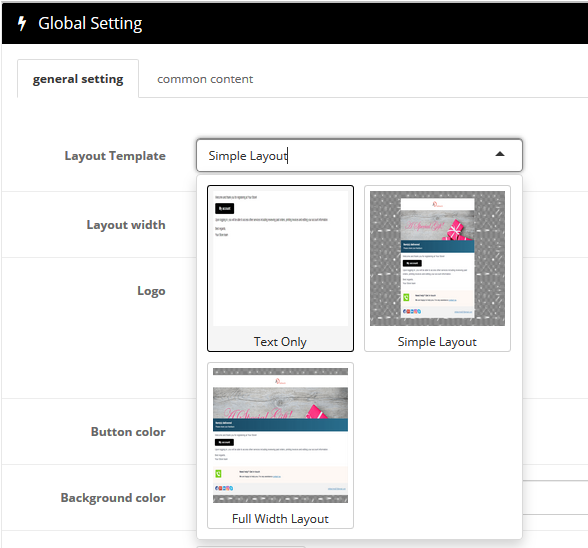Viewport: 588px width, 548px height.
Task: Click the green phone icon in Full Width preview
Action: 218,474
